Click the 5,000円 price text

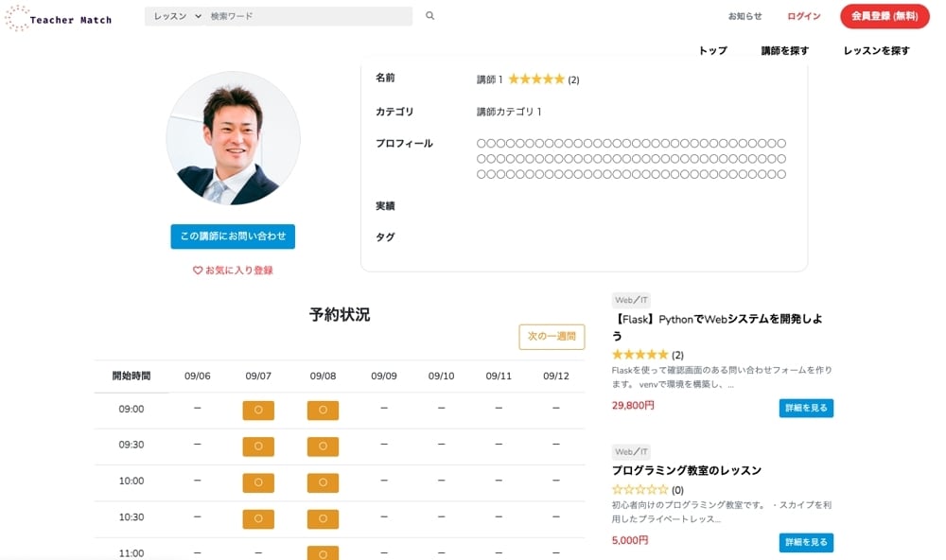coord(630,540)
